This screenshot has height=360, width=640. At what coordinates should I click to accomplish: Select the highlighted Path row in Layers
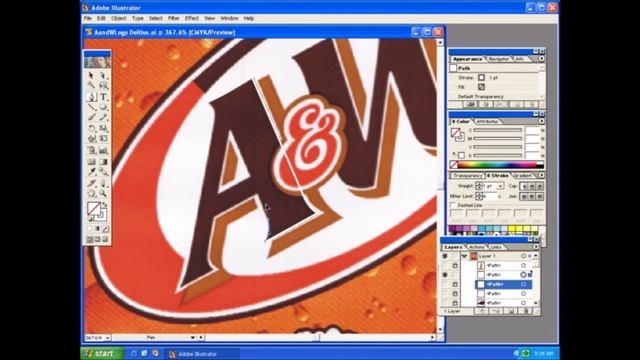coord(504,284)
